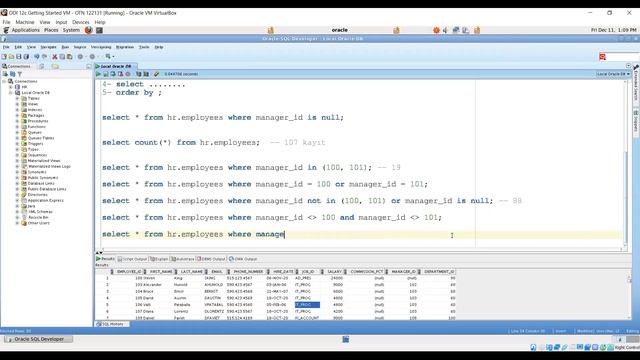Image resolution: width=640 pixels, height=360 pixels.
Task: Click the Filter funnel icon in Connections panel
Action: pyautogui.click(x=20, y=74)
